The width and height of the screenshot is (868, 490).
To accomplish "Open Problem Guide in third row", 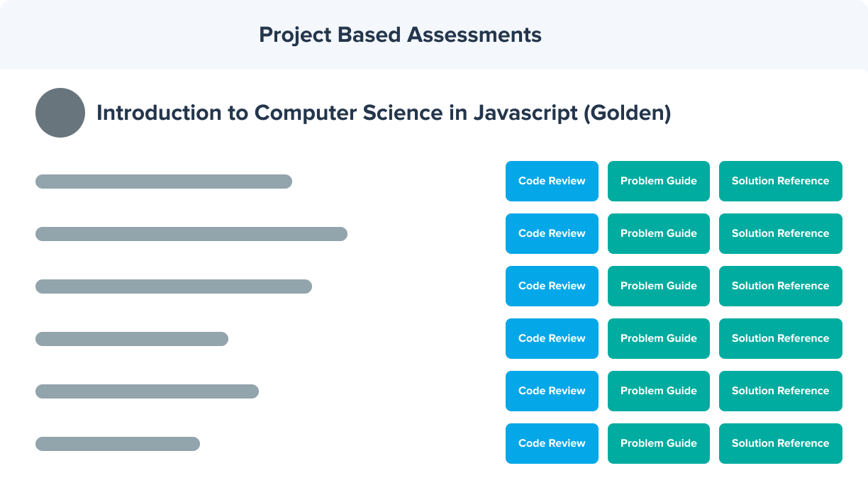I will pyautogui.click(x=659, y=286).
